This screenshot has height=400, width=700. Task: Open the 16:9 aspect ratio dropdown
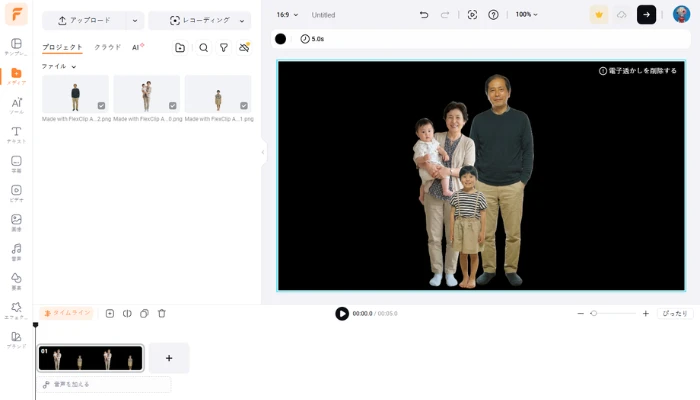coord(287,15)
